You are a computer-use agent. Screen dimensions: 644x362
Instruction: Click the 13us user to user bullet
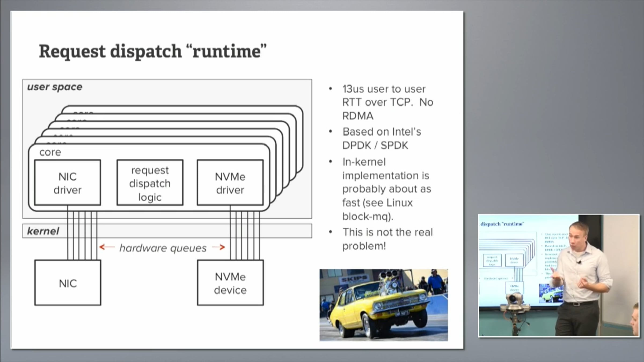point(387,102)
